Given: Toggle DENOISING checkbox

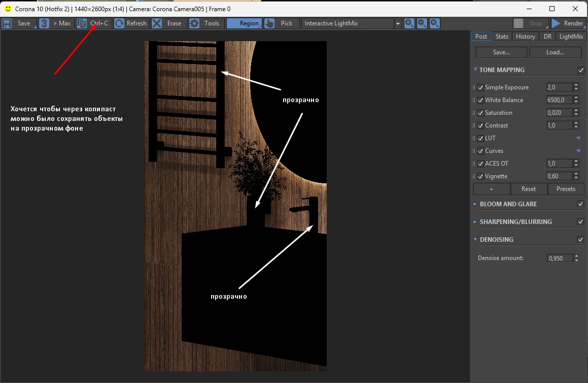Looking at the screenshot, I should point(580,239).
